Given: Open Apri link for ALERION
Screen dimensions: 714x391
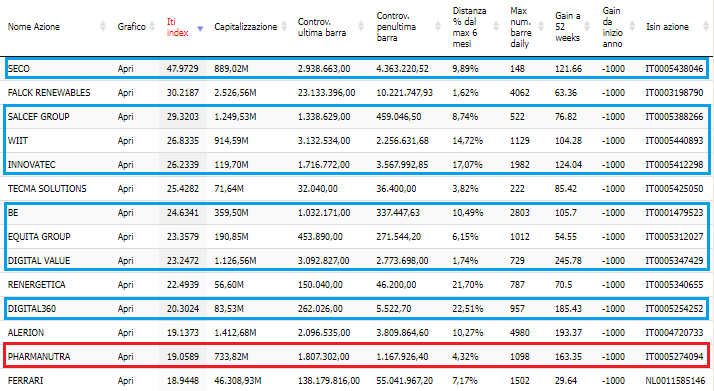Looking at the screenshot, I should click(125, 333).
